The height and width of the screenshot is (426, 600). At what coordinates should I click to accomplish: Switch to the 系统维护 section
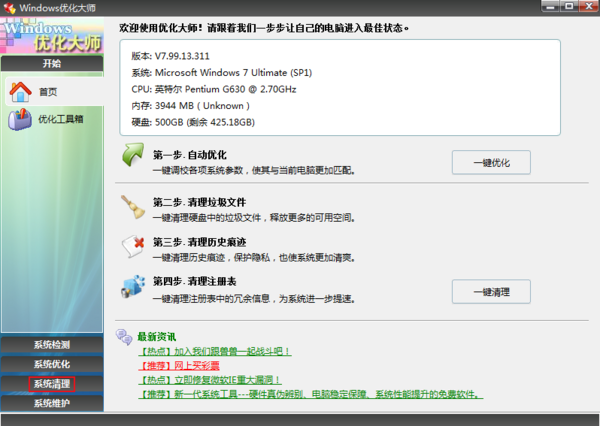point(52,404)
